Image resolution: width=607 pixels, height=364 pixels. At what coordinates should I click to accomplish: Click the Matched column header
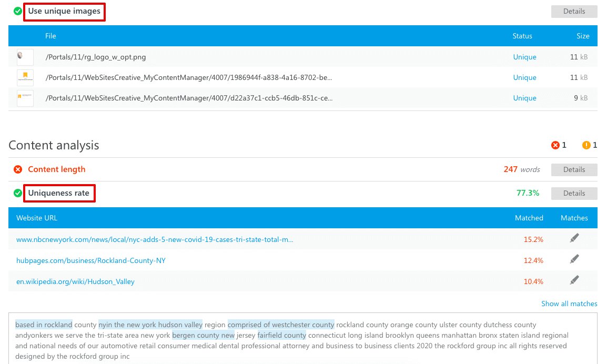click(529, 218)
